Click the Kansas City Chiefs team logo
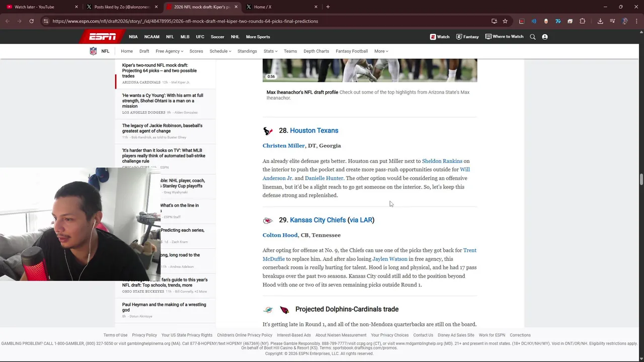Image resolution: width=644 pixels, height=362 pixels. pos(268,220)
